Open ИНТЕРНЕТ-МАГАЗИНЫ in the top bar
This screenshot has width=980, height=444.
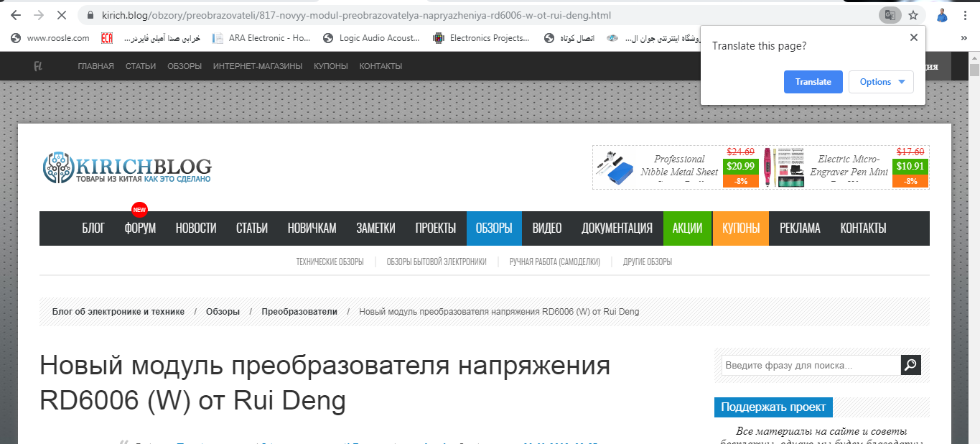258,66
